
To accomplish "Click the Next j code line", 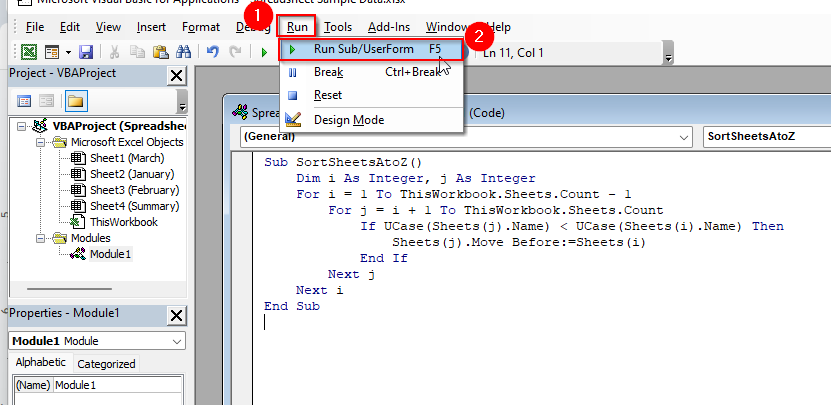I will point(351,274).
